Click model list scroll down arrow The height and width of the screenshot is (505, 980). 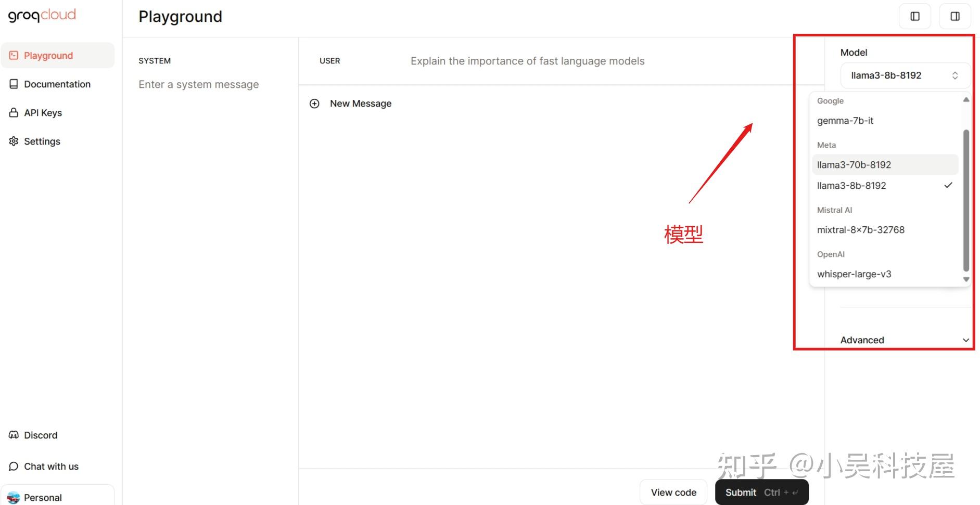[x=966, y=279]
